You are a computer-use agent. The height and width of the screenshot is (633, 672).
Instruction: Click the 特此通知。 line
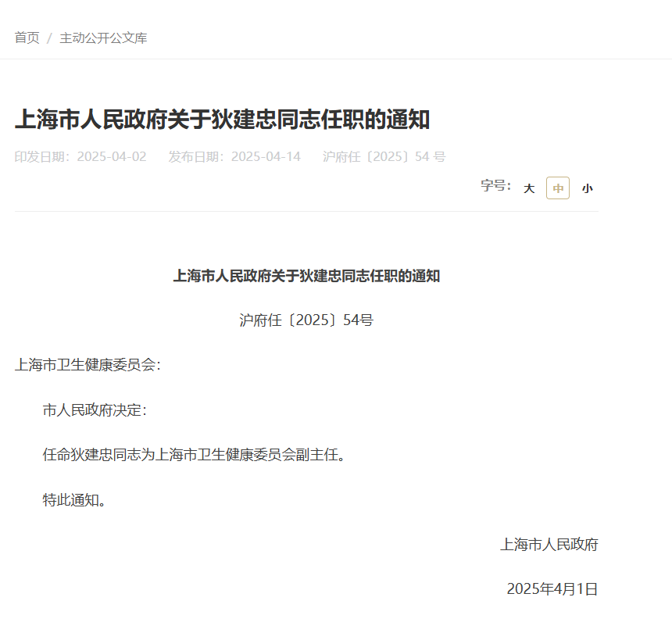coord(74,499)
